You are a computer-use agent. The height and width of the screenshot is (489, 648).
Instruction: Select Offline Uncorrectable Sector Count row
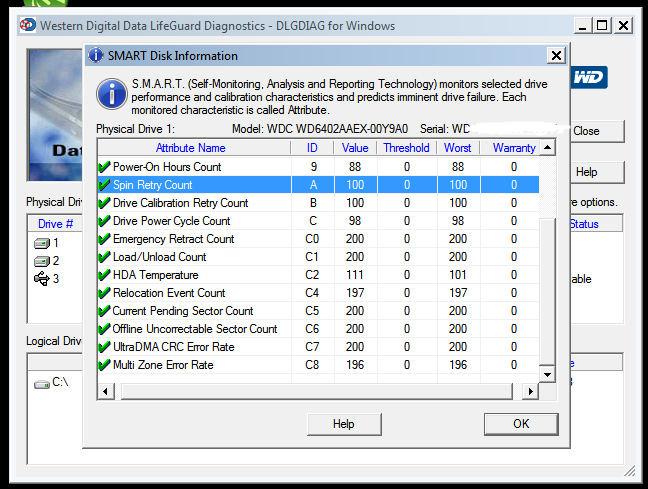pos(318,329)
